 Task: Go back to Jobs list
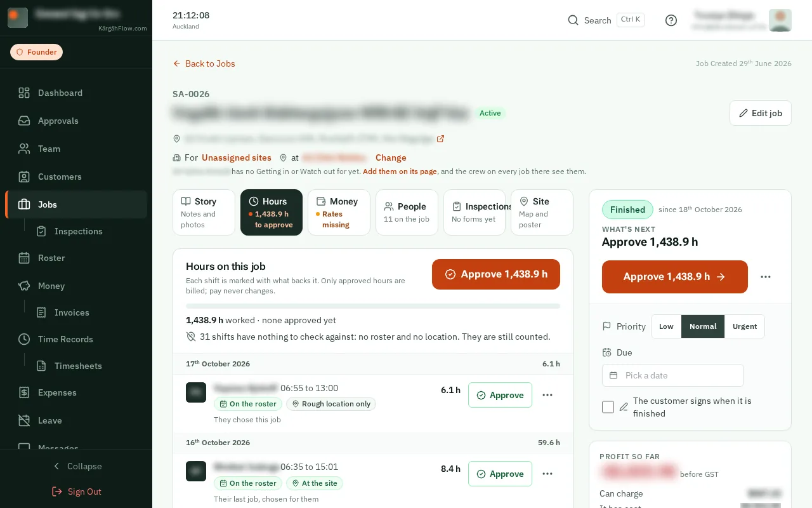pyautogui.click(x=204, y=63)
